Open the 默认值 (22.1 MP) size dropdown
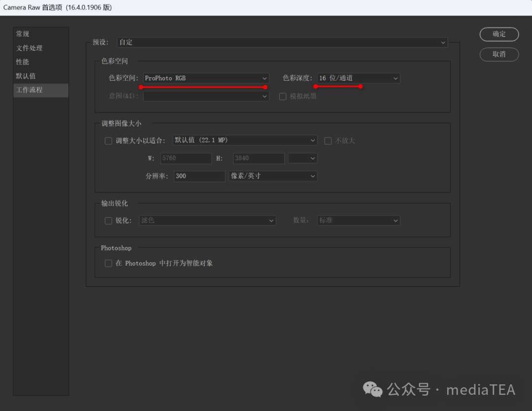Screen dimensions: 532x411 tap(245, 140)
